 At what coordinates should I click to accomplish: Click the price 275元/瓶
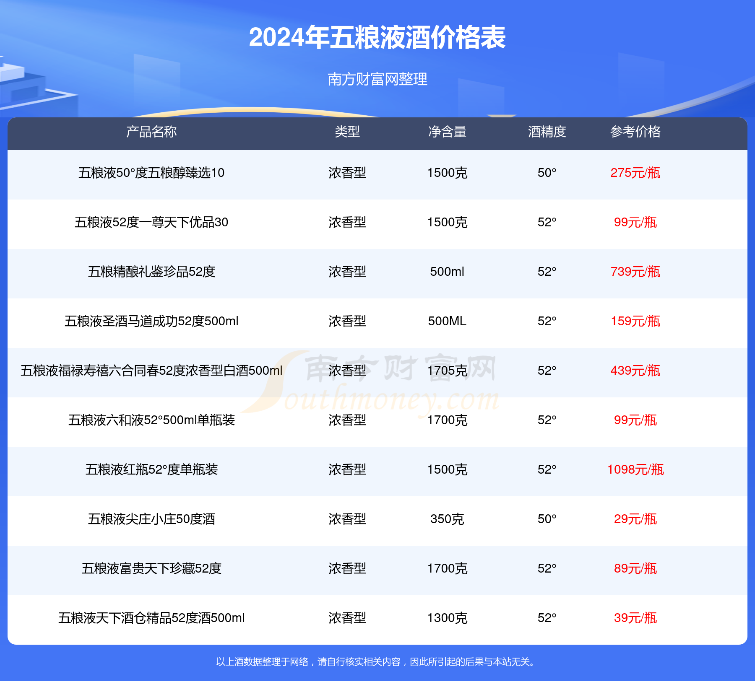(635, 173)
